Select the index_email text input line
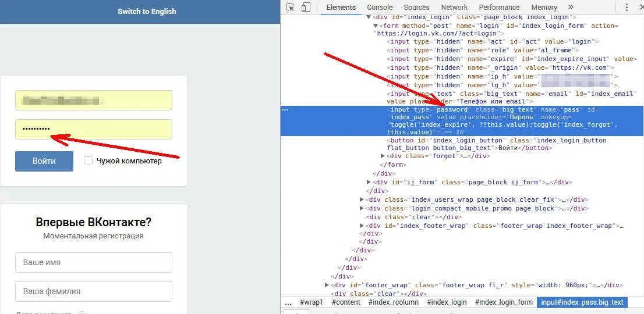This screenshot has height=314, width=644. coord(512,98)
